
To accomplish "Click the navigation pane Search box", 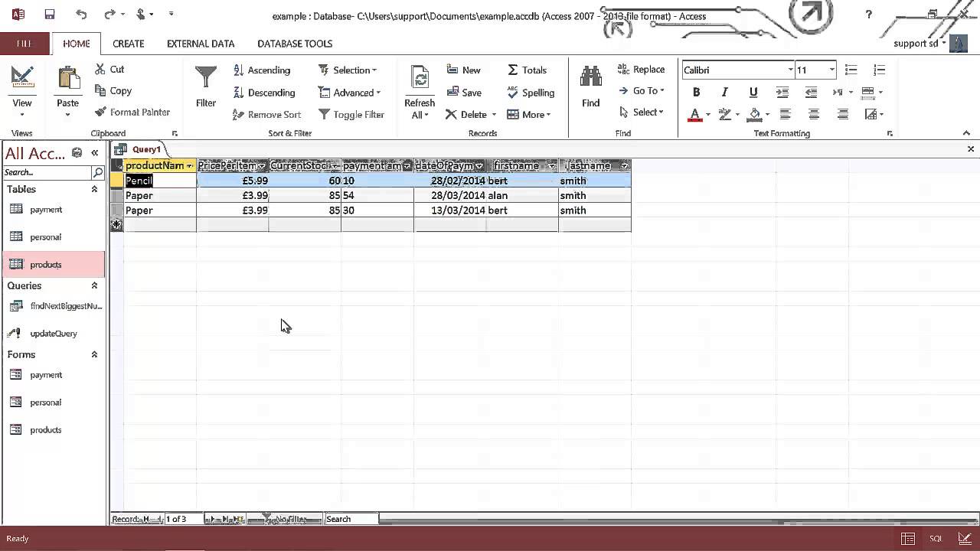I will (x=47, y=172).
